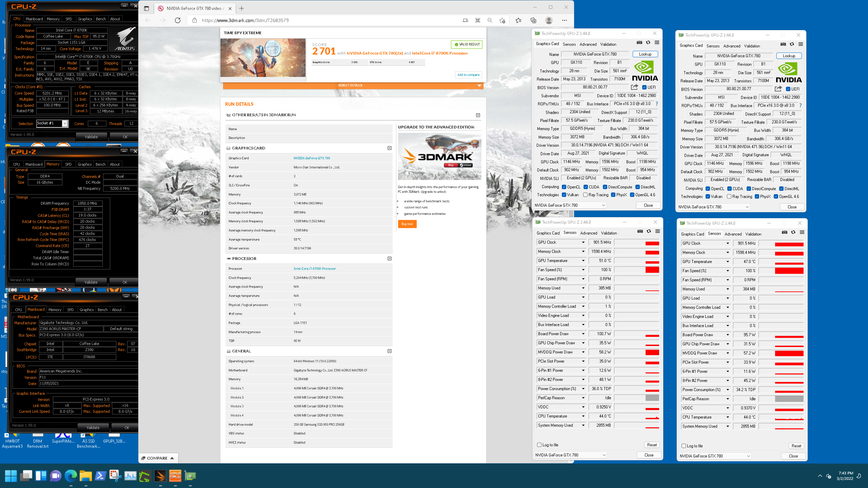Toggle PhysX checkbox in top-right GPU-Z
868x488 pixels.
757,197
